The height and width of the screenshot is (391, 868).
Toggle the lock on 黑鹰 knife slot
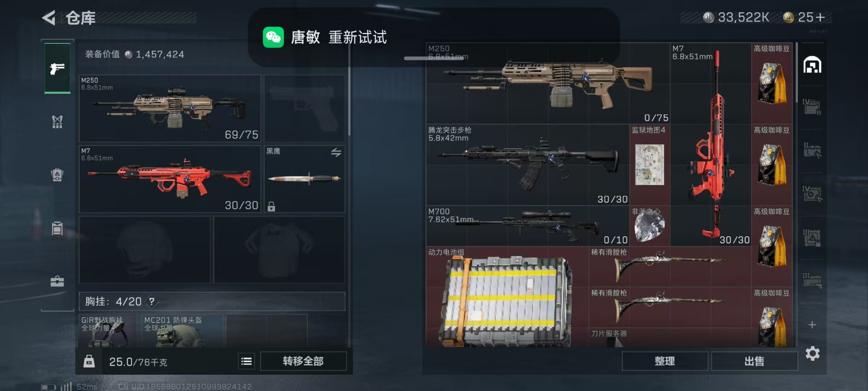271,206
